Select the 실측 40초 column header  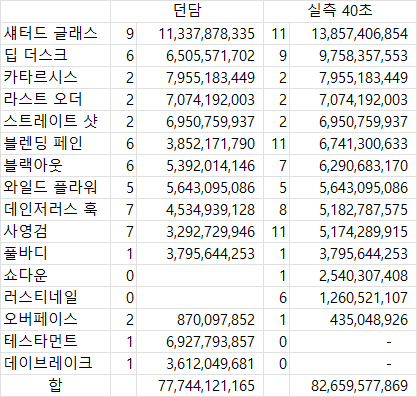pos(340,11)
